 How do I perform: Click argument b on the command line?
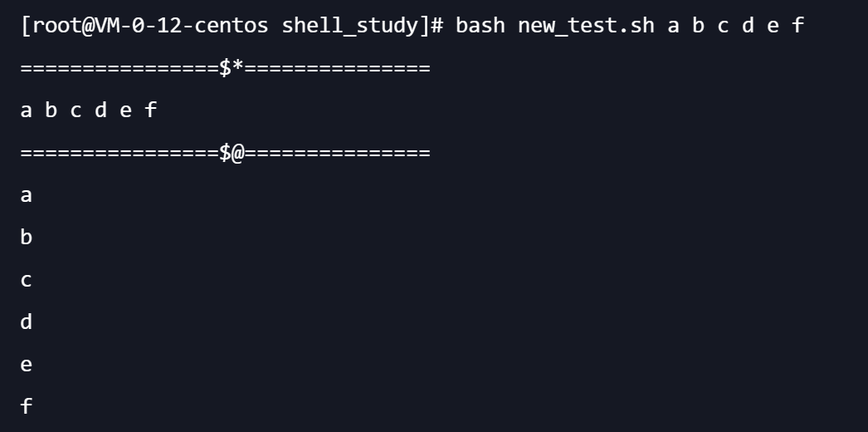[x=698, y=25]
